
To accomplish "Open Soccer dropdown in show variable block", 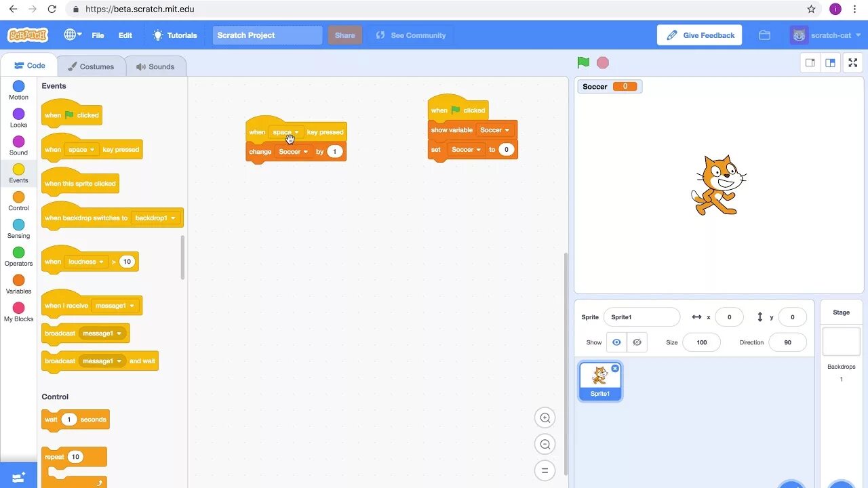I will pyautogui.click(x=494, y=130).
